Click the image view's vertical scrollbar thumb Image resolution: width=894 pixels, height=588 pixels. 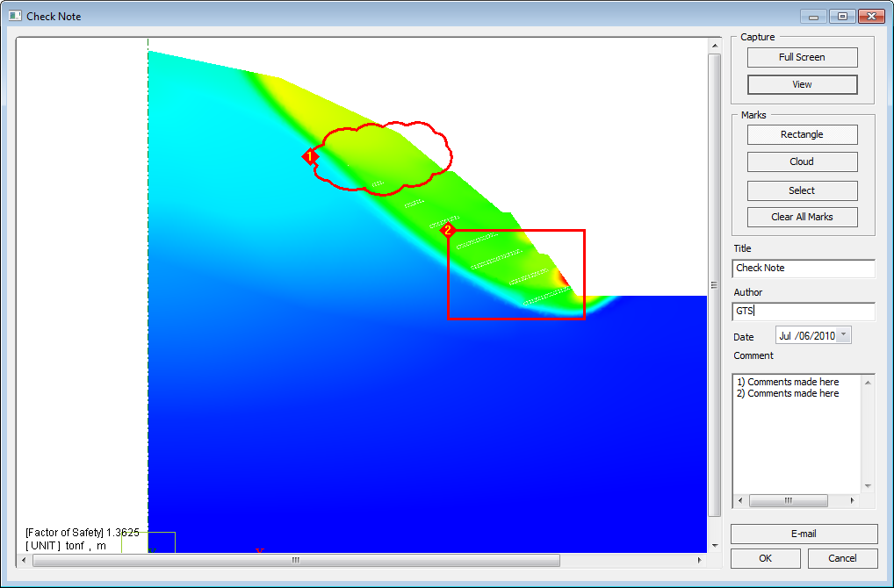(x=714, y=283)
